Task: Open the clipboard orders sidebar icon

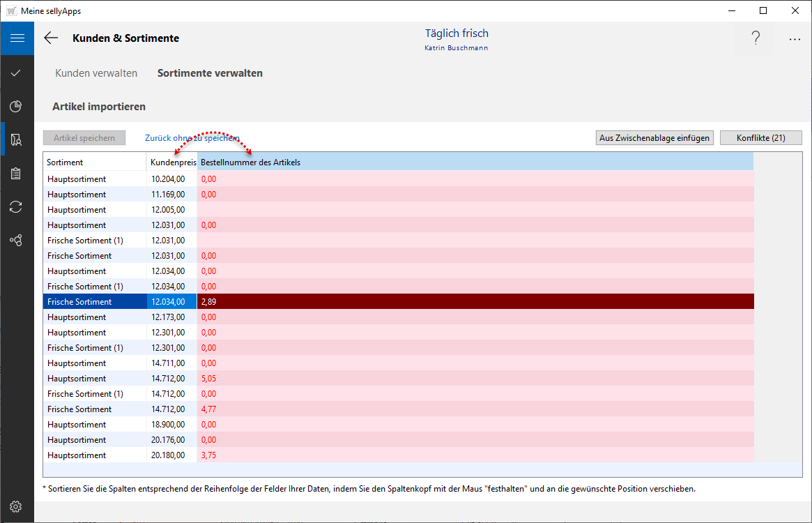Action: pos(17,174)
